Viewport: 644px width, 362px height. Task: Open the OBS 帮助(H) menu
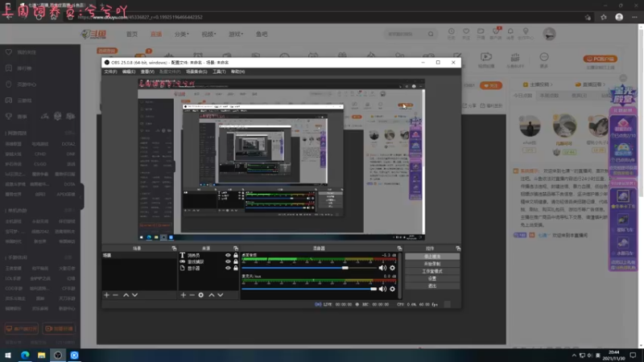237,72
